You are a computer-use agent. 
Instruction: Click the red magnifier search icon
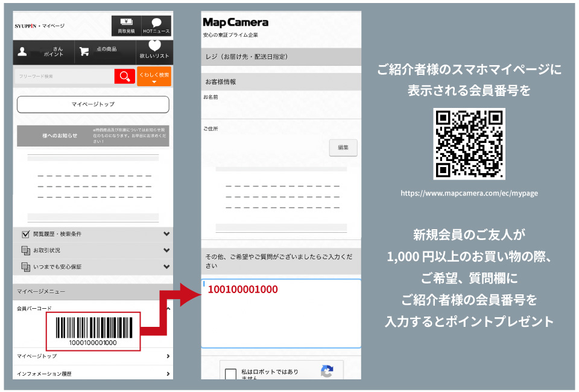tap(125, 77)
